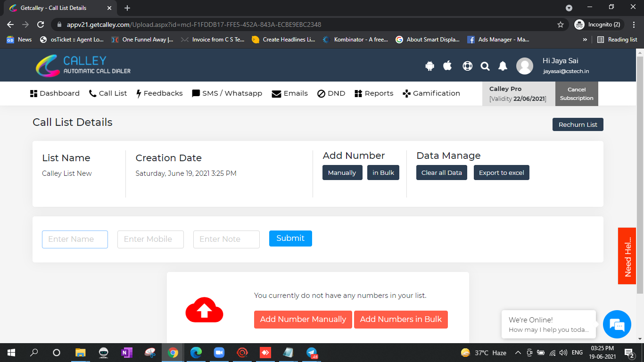Expand the bookmarks overflow chevron
The image size is (644, 362).
585,40
